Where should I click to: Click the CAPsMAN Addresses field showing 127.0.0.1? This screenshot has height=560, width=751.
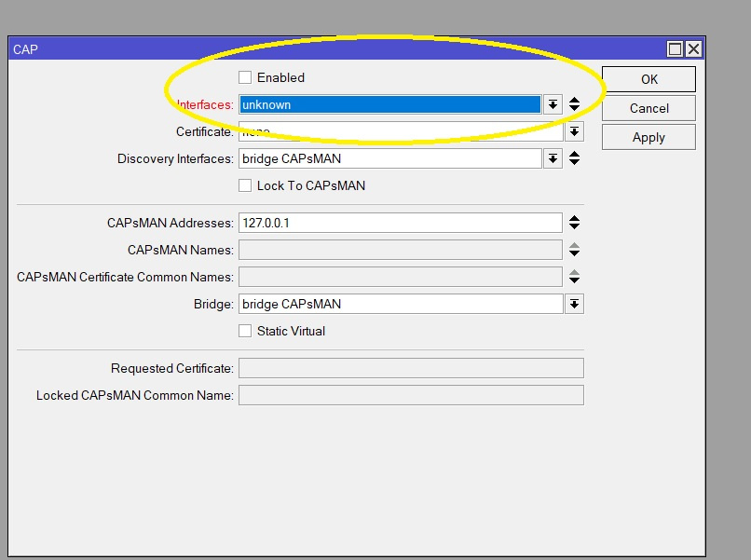point(400,223)
